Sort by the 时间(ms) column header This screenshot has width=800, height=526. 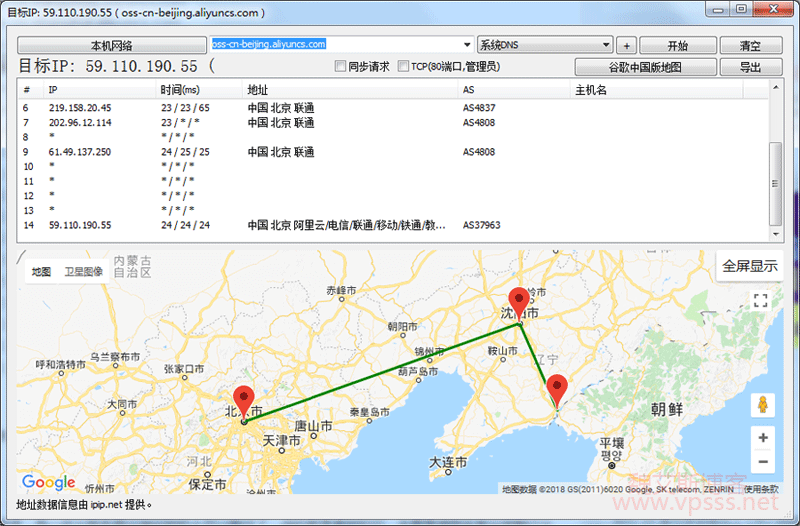click(198, 90)
